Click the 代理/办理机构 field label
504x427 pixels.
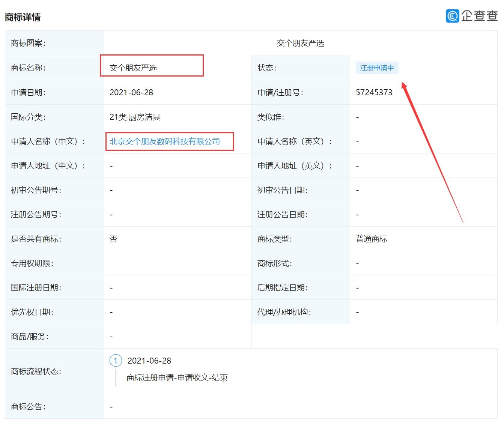pyautogui.click(x=284, y=312)
